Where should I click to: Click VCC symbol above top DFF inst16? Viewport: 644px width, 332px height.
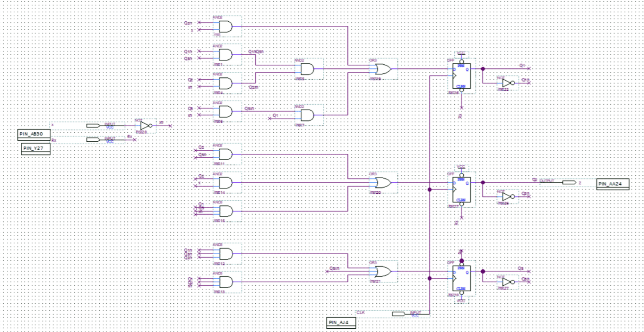point(461,53)
